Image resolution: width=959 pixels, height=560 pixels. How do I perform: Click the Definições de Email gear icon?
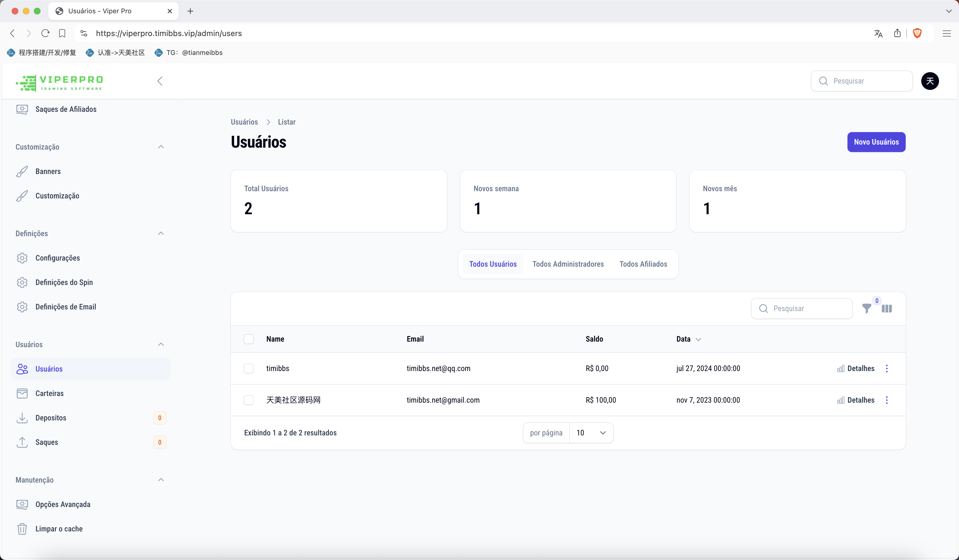pyautogui.click(x=22, y=307)
